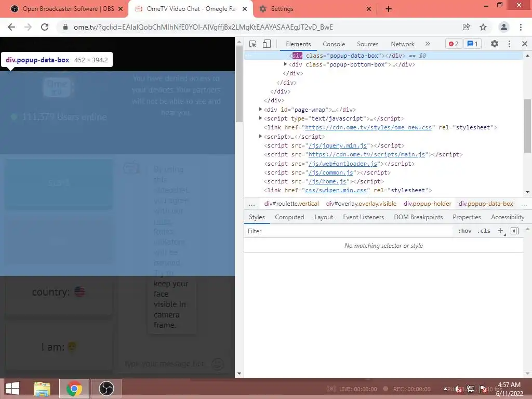The image size is (532, 399).
Task: Bookmark this page with the star icon
Action: (x=483, y=27)
